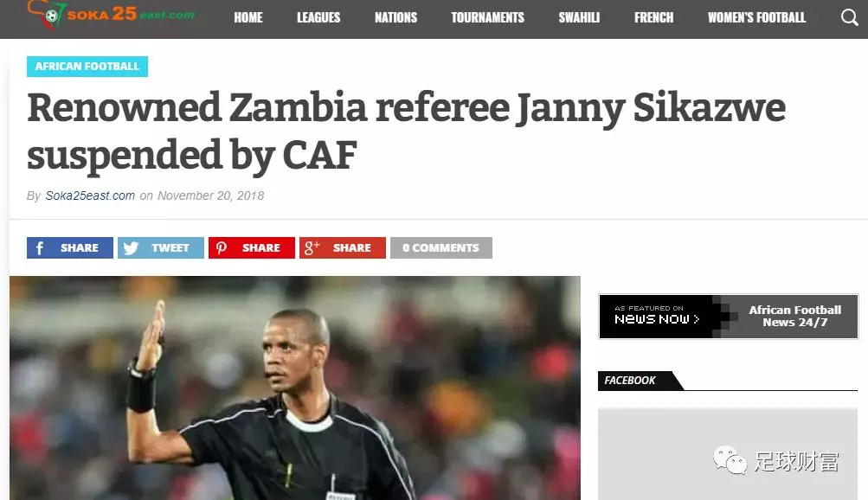Viewport: 868px width, 500px height.
Task: Select TOURNAMENTS in the navigation bar
Action: [x=487, y=17]
